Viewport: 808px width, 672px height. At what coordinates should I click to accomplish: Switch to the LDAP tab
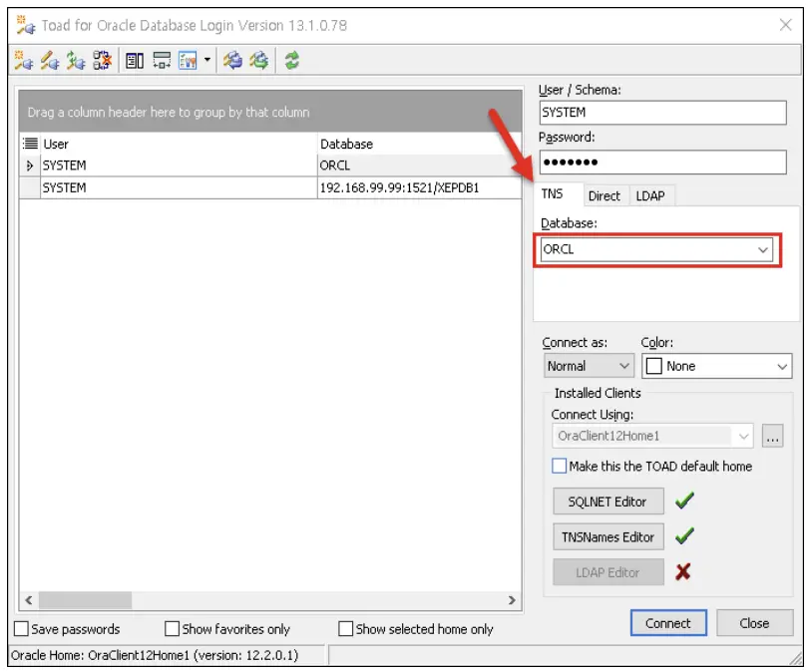[650, 196]
